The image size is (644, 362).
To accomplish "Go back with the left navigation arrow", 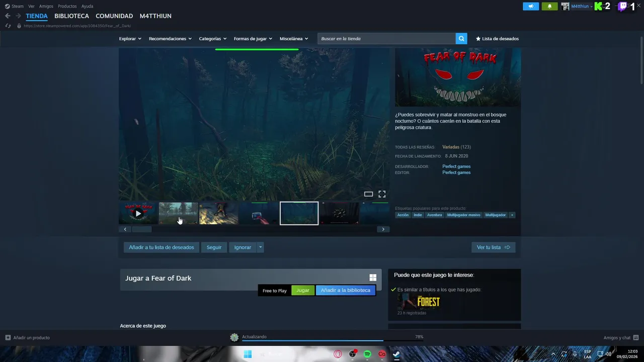I will pos(8,16).
